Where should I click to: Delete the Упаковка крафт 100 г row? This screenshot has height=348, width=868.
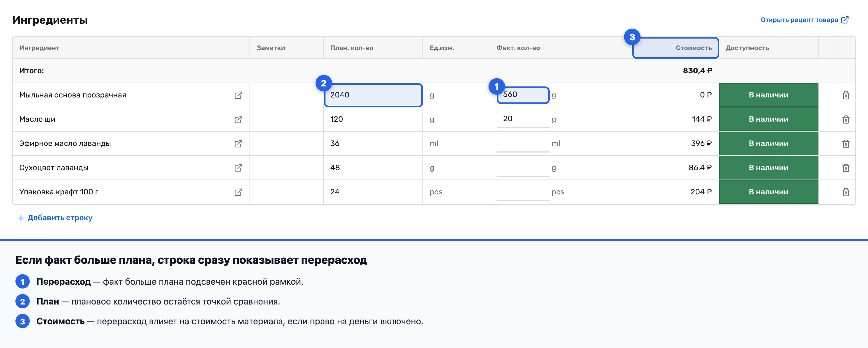[846, 192]
